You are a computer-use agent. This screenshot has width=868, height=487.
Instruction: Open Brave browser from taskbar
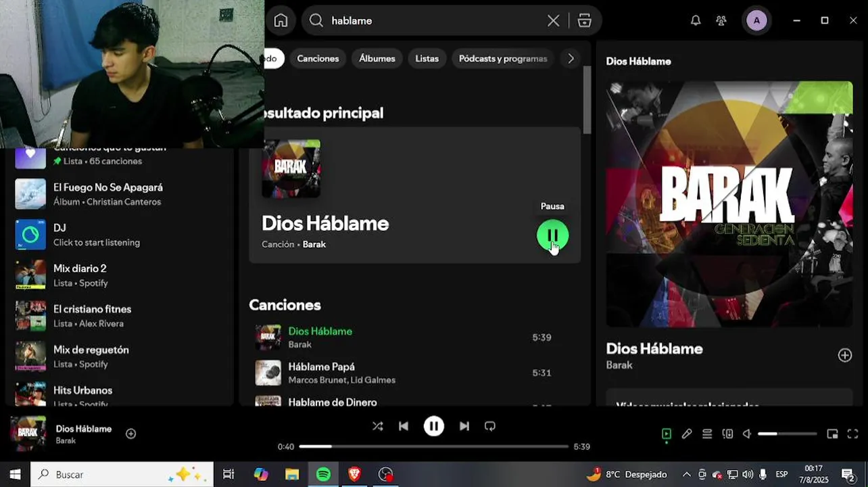[354, 474]
